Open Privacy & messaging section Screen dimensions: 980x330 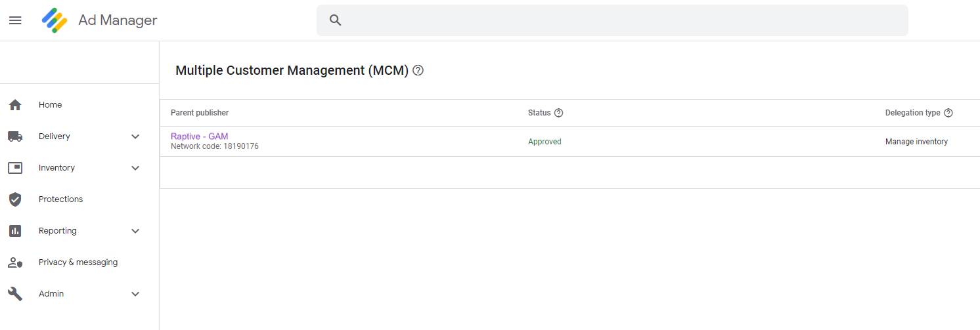[x=78, y=262]
